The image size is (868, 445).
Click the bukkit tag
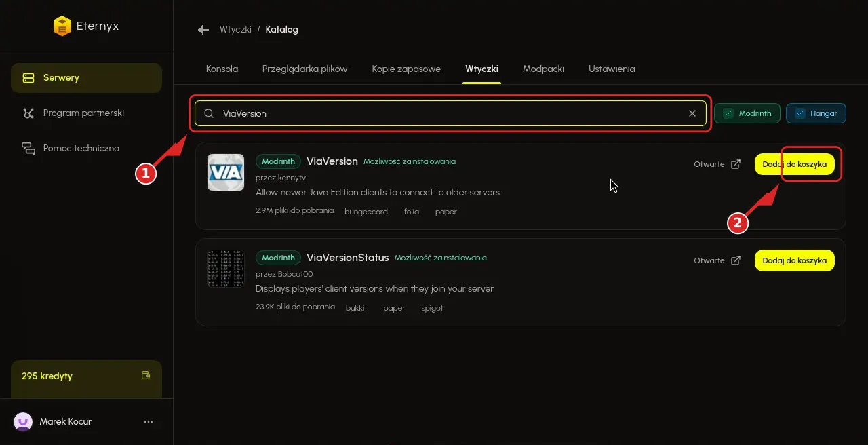click(357, 308)
